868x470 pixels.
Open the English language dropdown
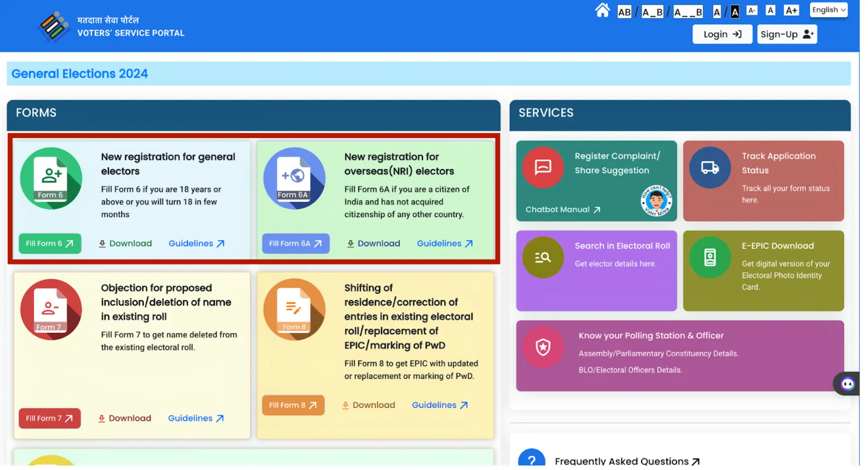[x=829, y=10]
